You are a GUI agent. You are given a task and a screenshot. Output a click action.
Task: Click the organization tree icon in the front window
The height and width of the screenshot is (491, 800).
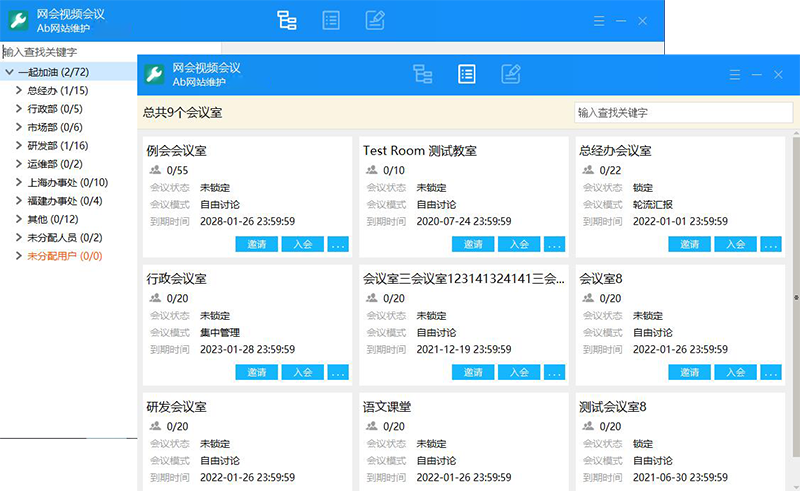[x=423, y=74]
